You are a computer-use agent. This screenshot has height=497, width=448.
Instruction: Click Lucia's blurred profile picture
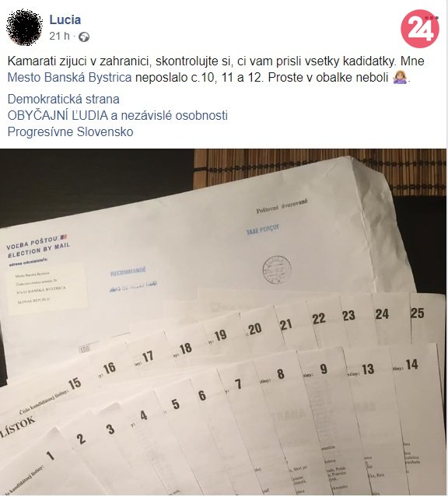[24, 27]
